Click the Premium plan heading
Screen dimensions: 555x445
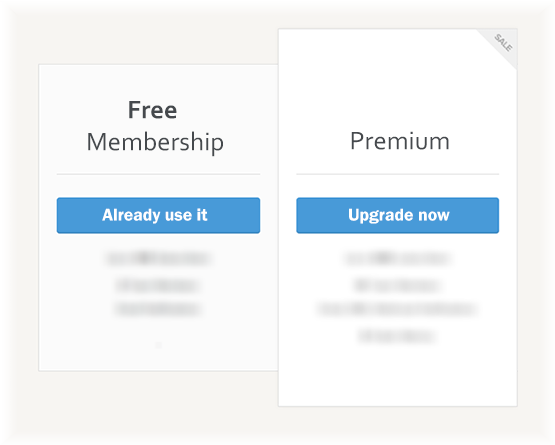click(400, 141)
